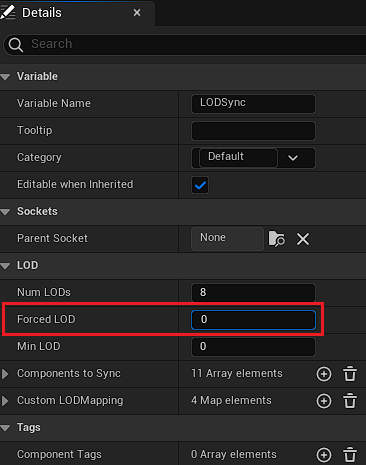Viewport: 366px width, 465px height.
Task: Collapse the Variable section
Action: tap(5, 77)
